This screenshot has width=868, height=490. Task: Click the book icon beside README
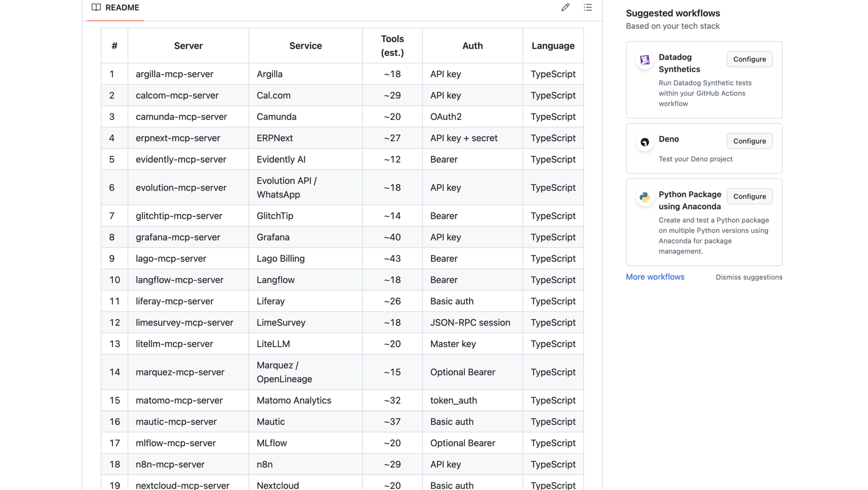95,7
